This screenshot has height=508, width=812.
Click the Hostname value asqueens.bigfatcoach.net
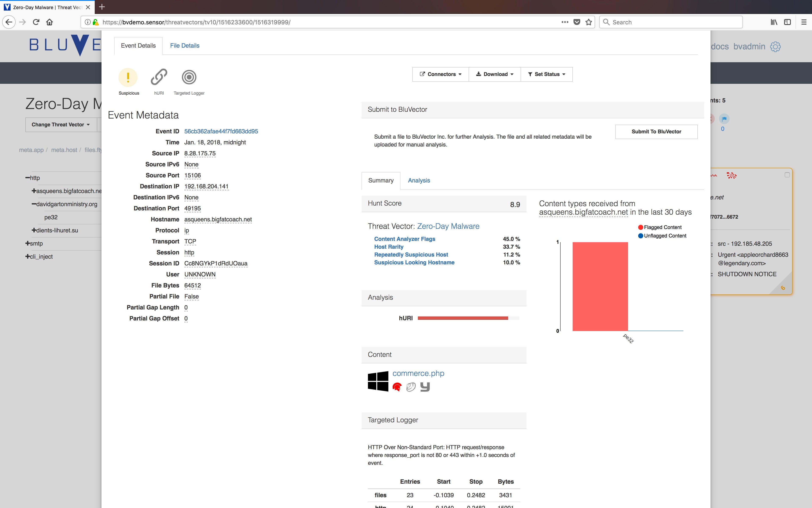[x=218, y=219]
